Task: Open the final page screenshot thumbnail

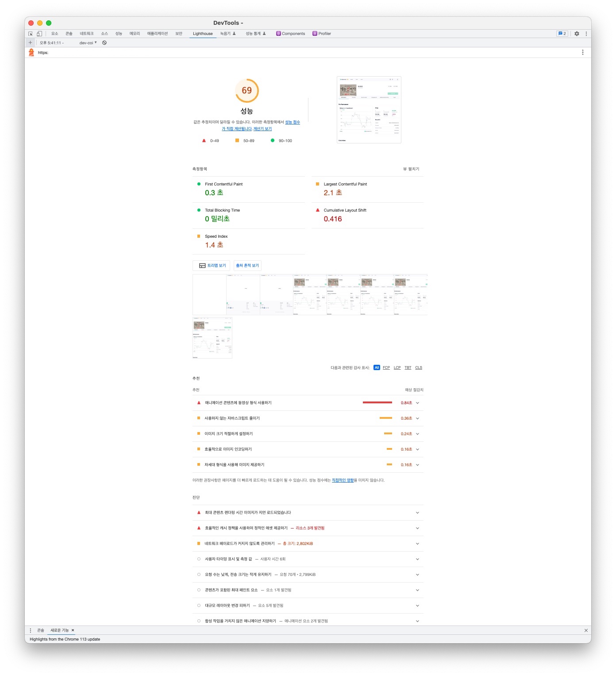Action: [x=369, y=110]
